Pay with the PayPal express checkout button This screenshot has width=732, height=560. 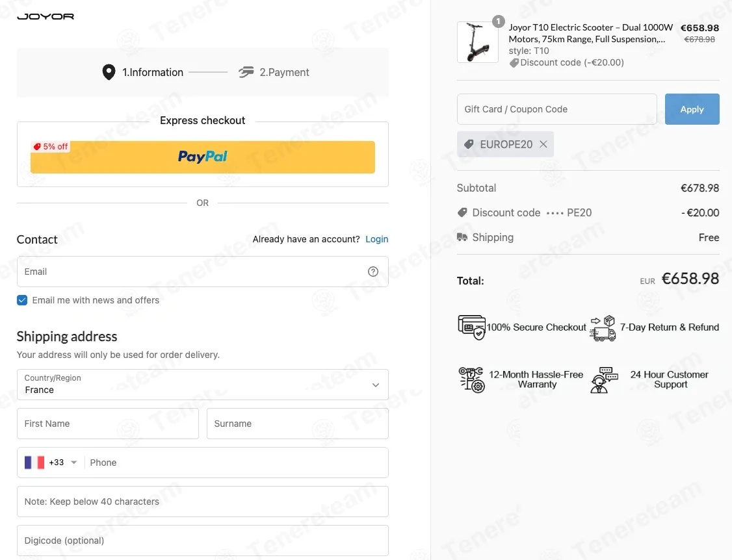(x=203, y=157)
